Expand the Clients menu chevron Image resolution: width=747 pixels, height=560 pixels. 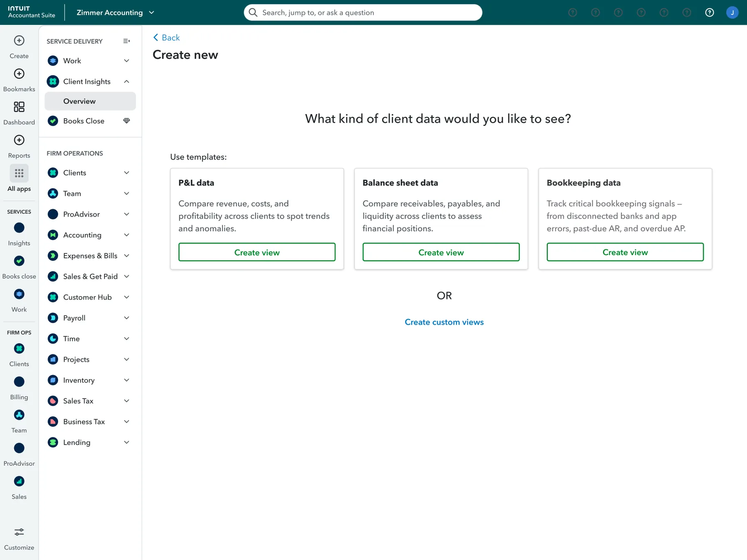(127, 173)
